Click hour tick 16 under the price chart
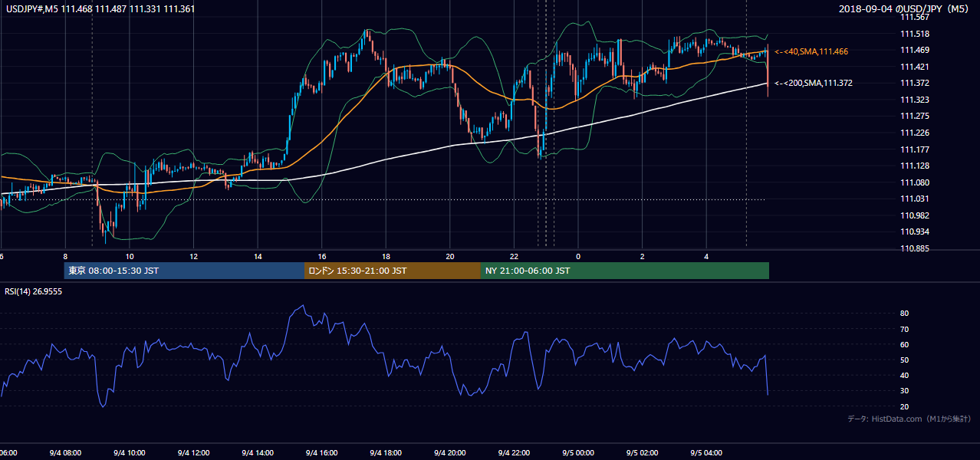This screenshot has width=980, height=460. click(322, 256)
